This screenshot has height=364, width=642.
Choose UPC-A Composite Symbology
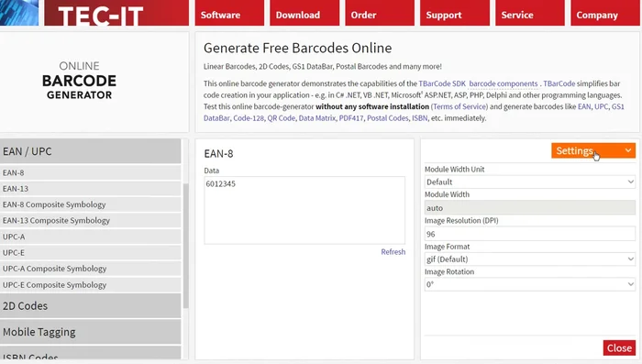click(x=91, y=269)
